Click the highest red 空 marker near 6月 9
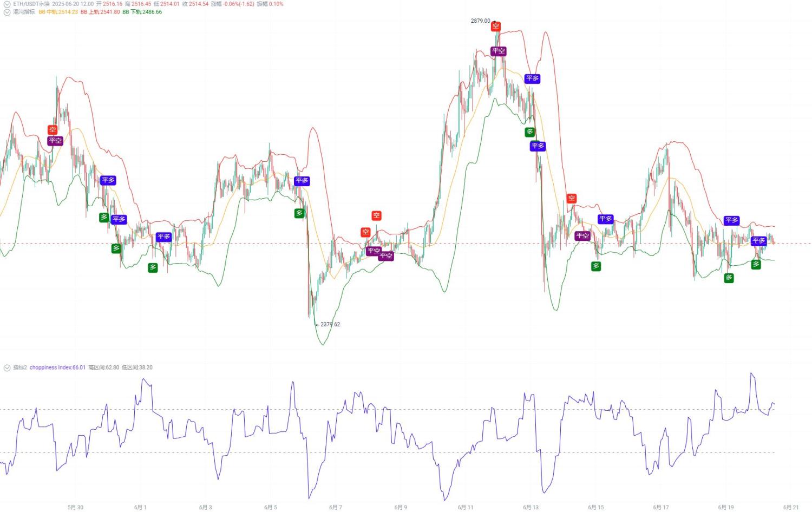Viewport: 812px width, 512px height. coord(376,215)
